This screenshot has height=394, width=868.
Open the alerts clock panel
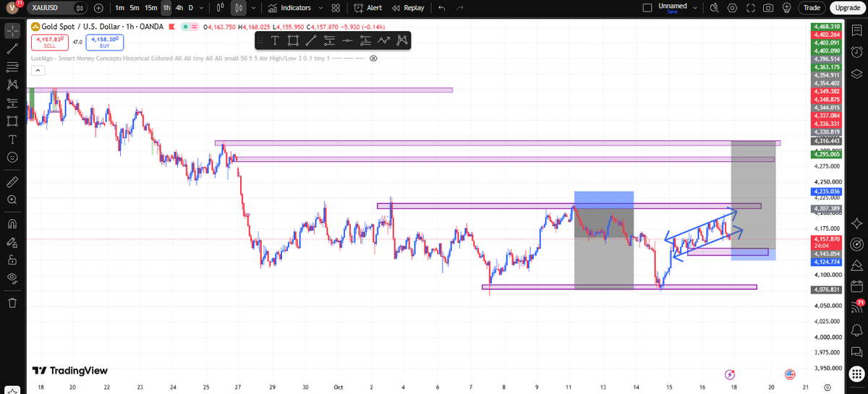857,52
